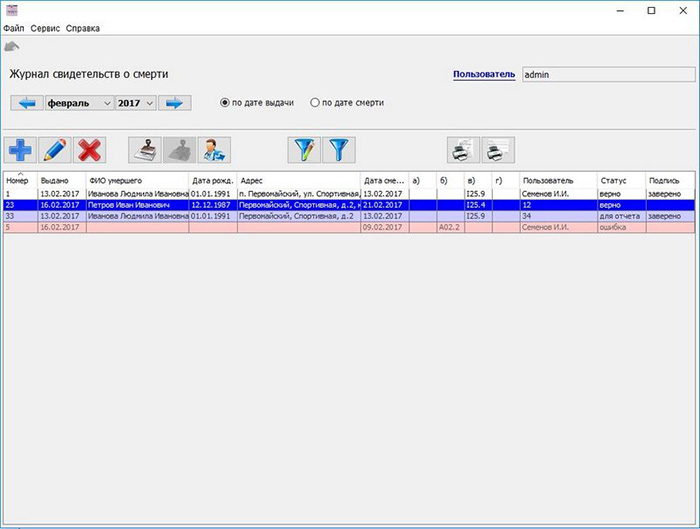Viewport: 700px width, 529px height.
Task: Click the first printer icon
Action: [463, 150]
